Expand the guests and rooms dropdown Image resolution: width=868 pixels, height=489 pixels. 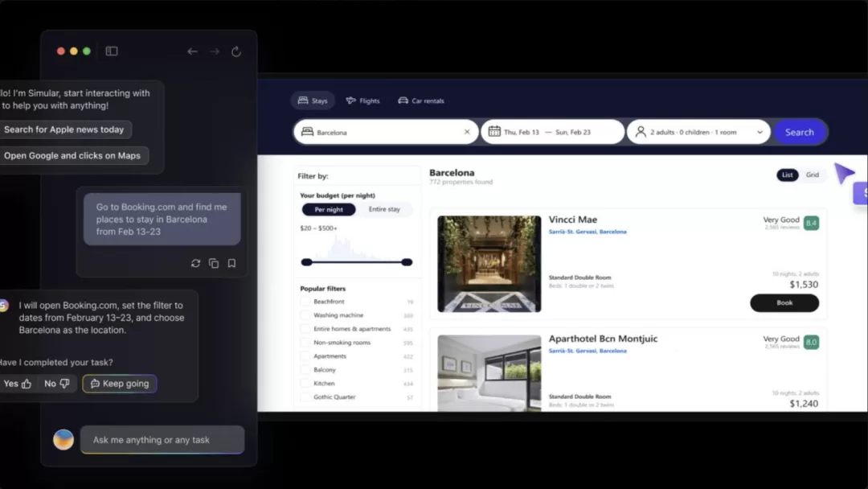(x=759, y=132)
